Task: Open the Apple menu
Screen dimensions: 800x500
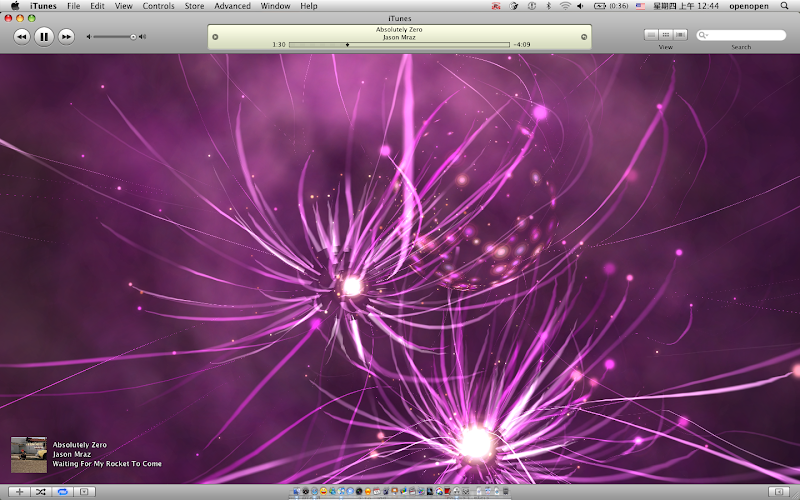Action: coord(15,6)
